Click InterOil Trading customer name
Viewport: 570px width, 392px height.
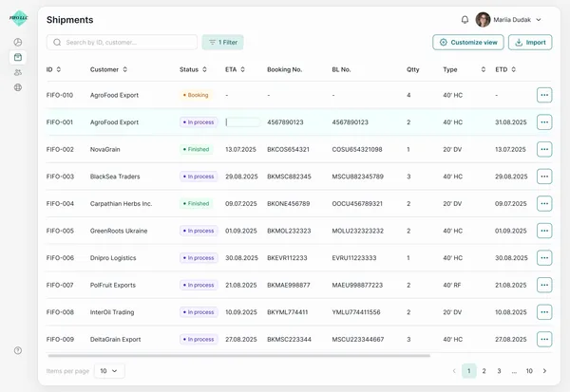(112, 312)
